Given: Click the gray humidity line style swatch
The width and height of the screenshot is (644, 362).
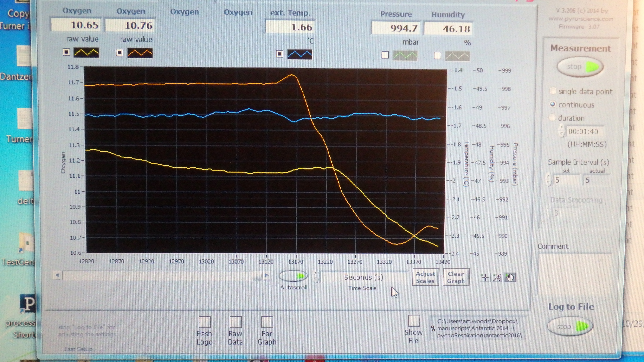Looking at the screenshot, I should coord(458,56).
